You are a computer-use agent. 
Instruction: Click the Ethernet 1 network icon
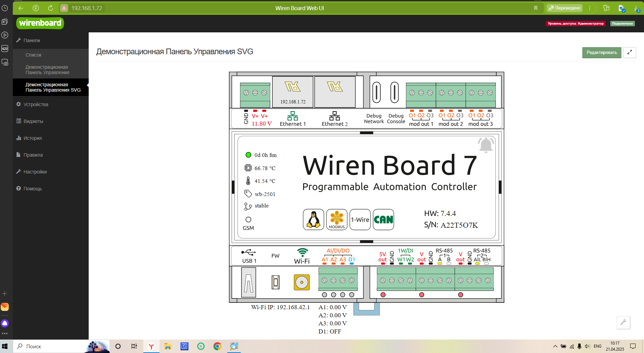pyautogui.click(x=293, y=116)
